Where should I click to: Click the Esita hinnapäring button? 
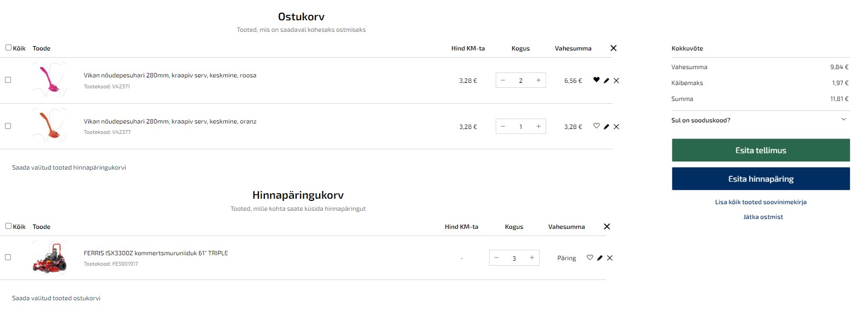pyautogui.click(x=761, y=179)
